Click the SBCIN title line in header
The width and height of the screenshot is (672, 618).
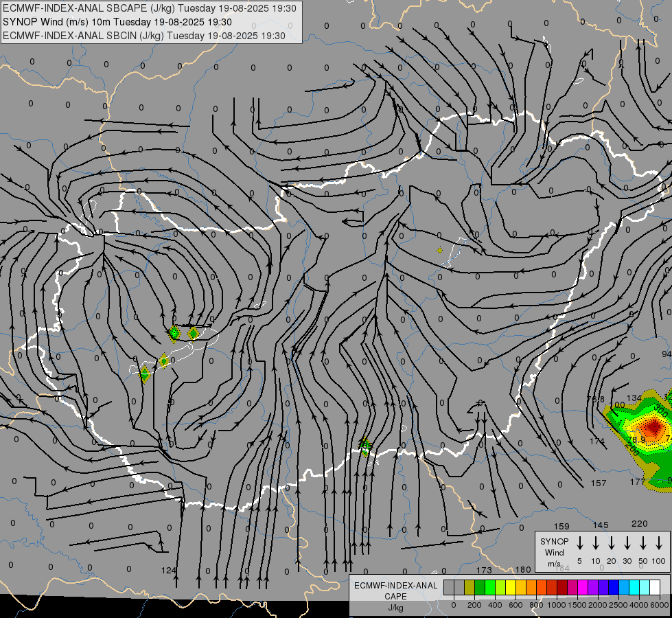click(144, 36)
